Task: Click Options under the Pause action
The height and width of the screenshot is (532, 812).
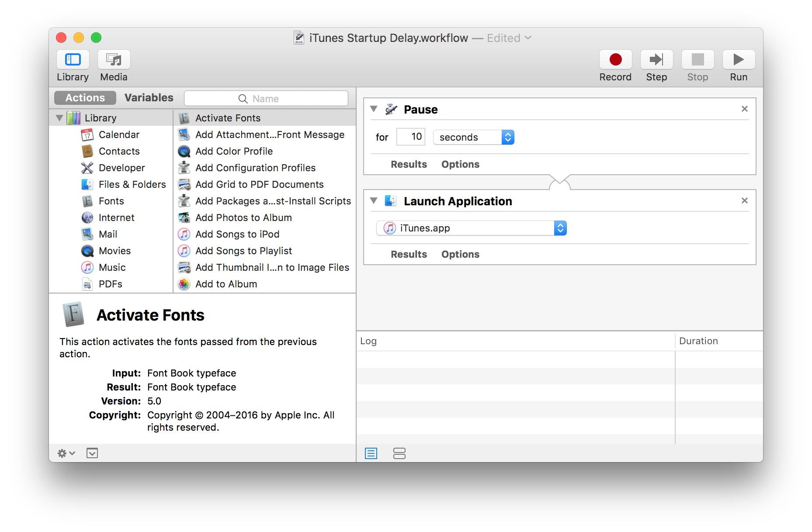Action: (460, 164)
